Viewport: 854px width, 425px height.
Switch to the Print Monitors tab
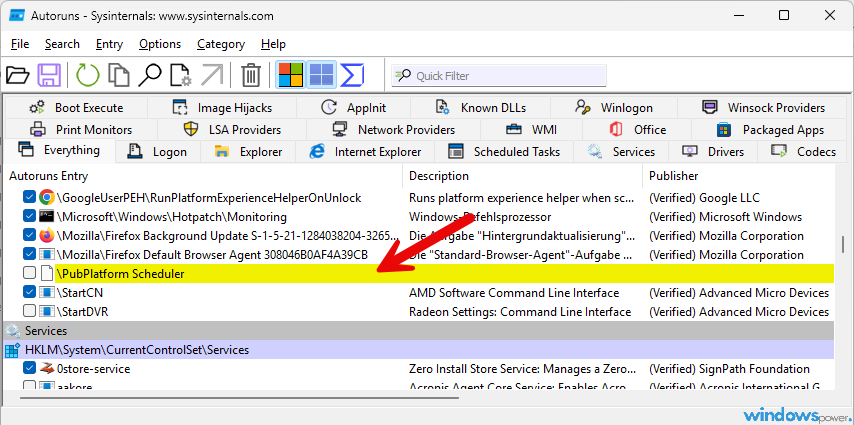(x=81, y=130)
